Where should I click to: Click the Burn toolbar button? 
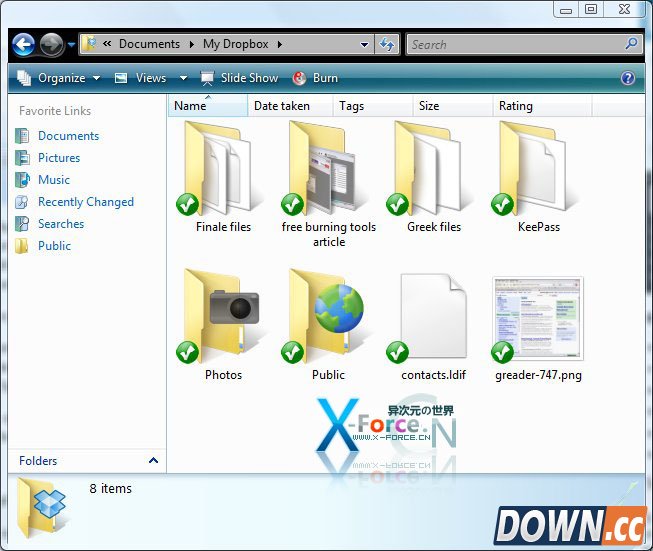tap(315, 78)
